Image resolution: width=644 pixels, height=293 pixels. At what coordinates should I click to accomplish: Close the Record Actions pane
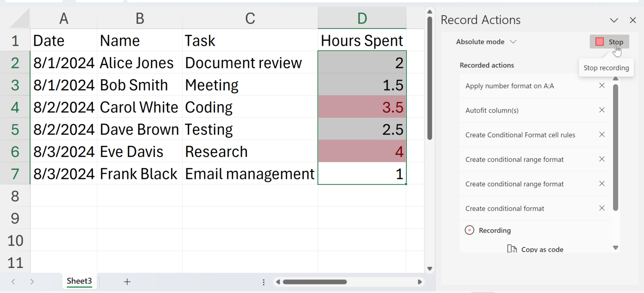pos(633,20)
